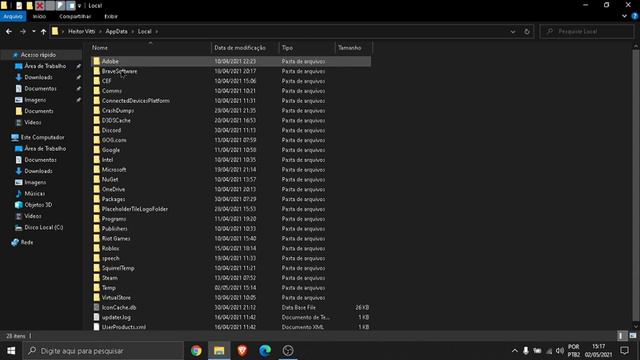Select the VirtualStore folder

pos(116,298)
